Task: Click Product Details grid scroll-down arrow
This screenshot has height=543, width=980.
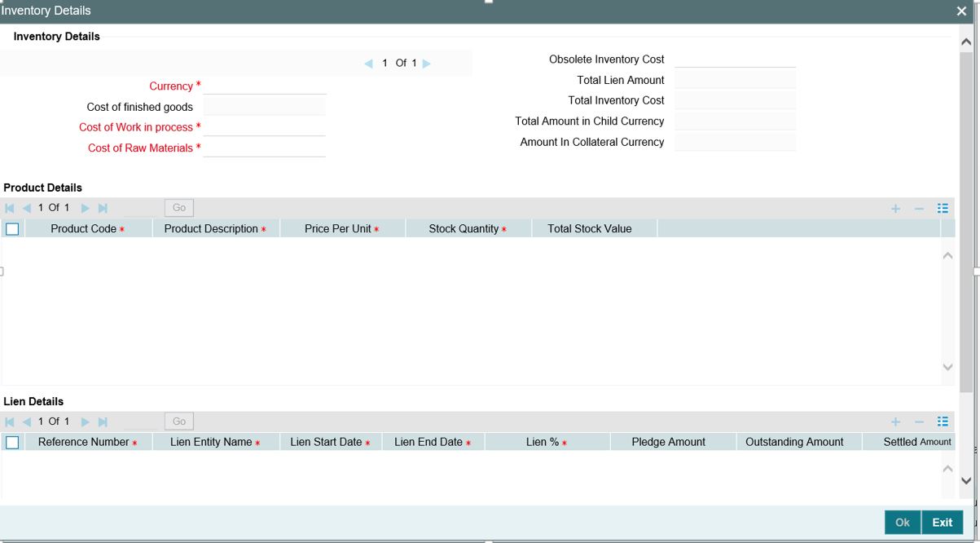Action: click(x=947, y=367)
